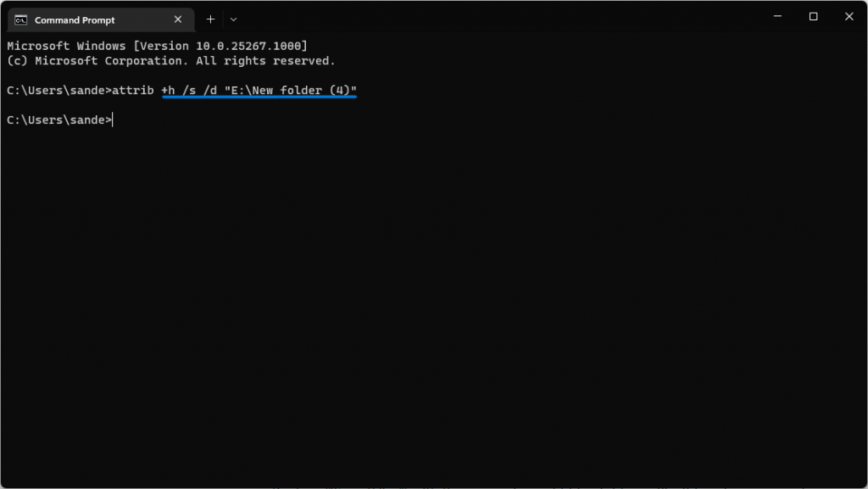Click the blank terminal area below prompt
Viewport: 868px width, 489px height.
tap(434, 304)
